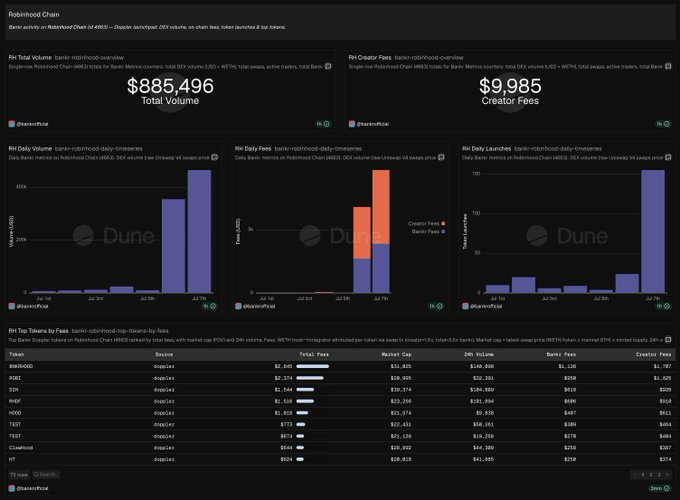The width and height of the screenshot is (680, 500).
Task: Click the bankrofficial avatar under RH Daily Launches chart
Action: (465, 306)
